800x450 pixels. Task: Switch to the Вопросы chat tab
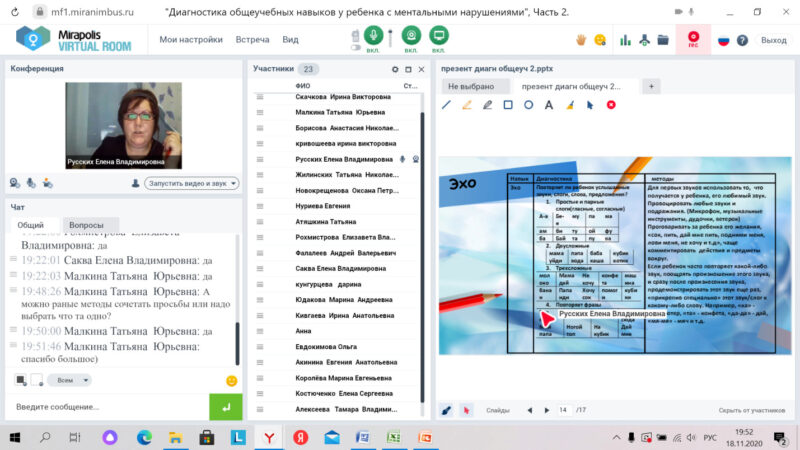pyautogui.click(x=86, y=225)
